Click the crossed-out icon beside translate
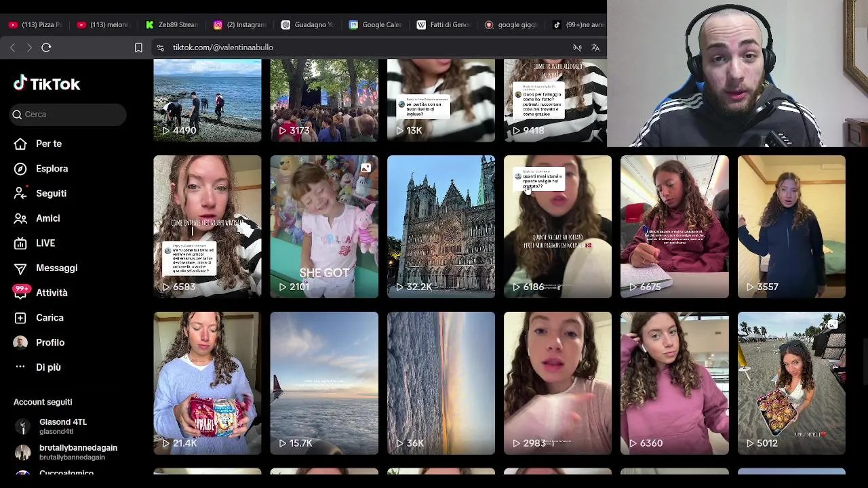 point(577,47)
